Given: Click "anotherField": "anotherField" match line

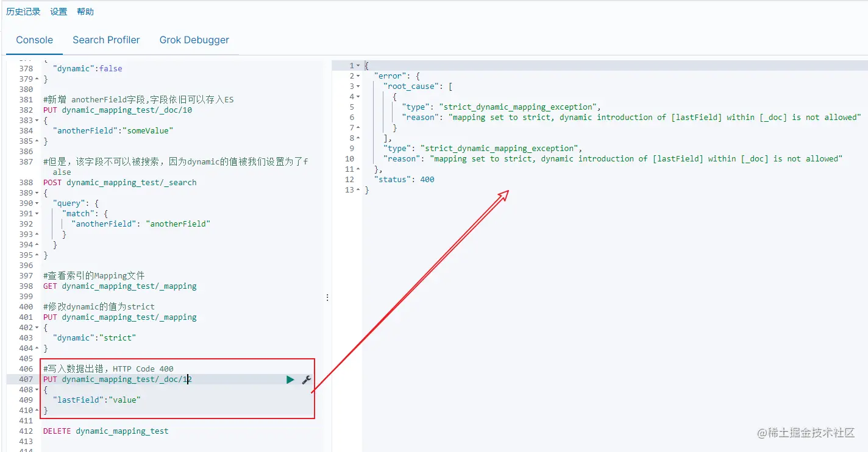Looking at the screenshot, I should pyautogui.click(x=141, y=224).
